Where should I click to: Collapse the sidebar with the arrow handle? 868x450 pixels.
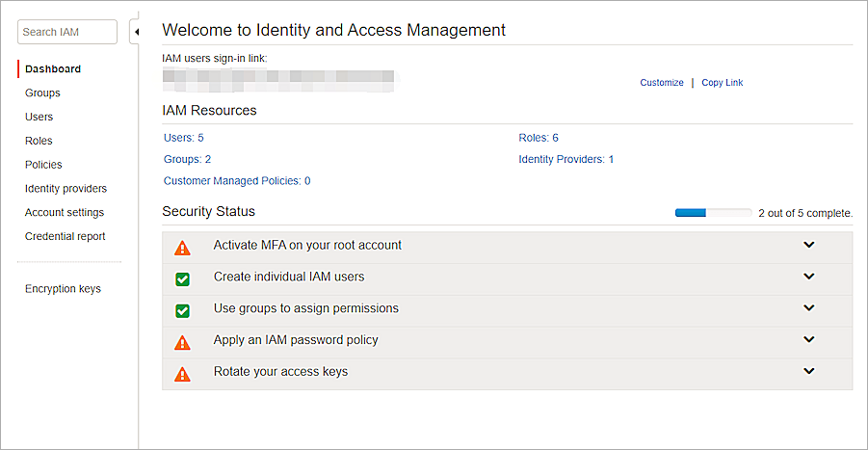tap(134, 32)
